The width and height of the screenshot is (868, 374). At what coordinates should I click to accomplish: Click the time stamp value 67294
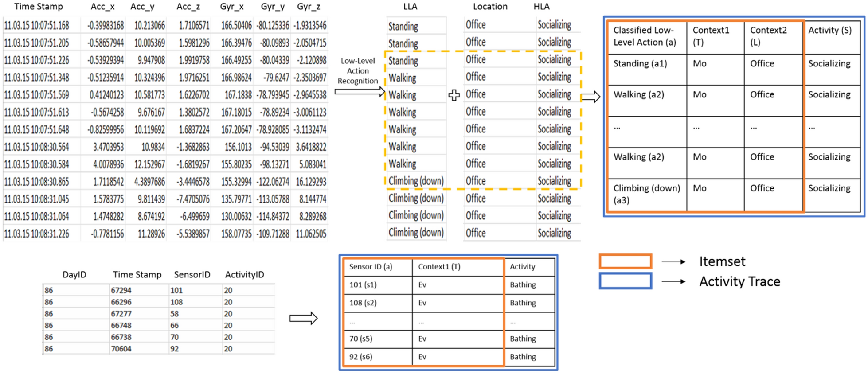coord(121,291)
